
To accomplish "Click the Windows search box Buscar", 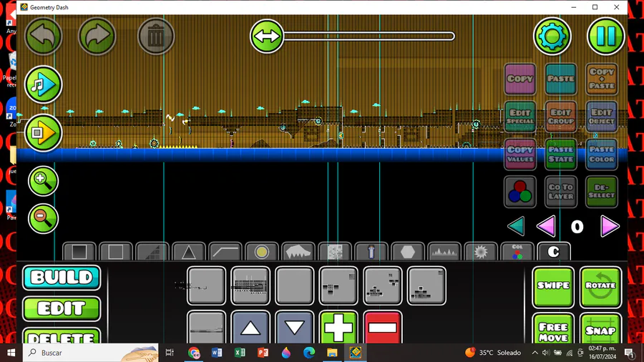I will pyautogui.click(x=90, y=353).
